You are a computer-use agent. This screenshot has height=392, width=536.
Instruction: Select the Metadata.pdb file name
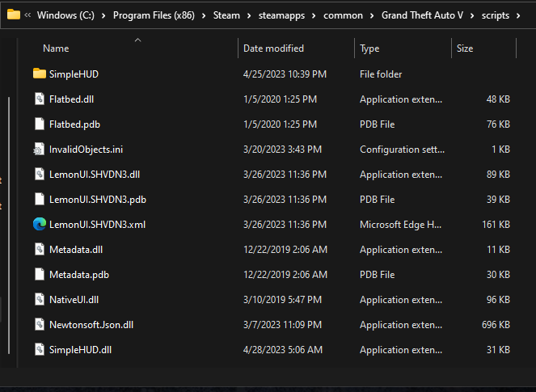pyautogui.click(x=79, y=275)
